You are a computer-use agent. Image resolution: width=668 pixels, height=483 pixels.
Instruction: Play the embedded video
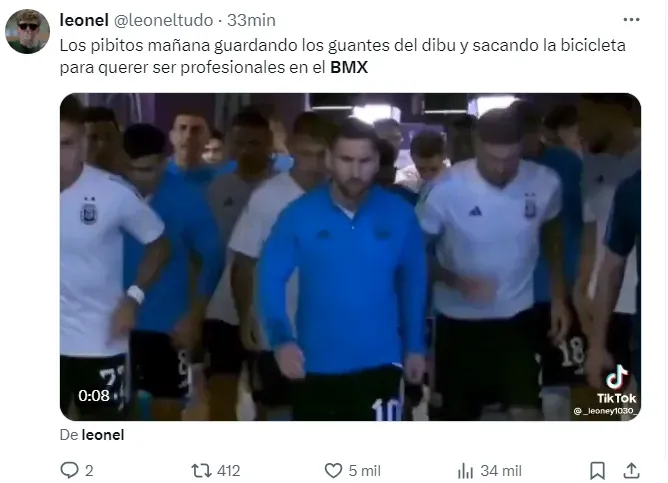click(x=350, y=257)
